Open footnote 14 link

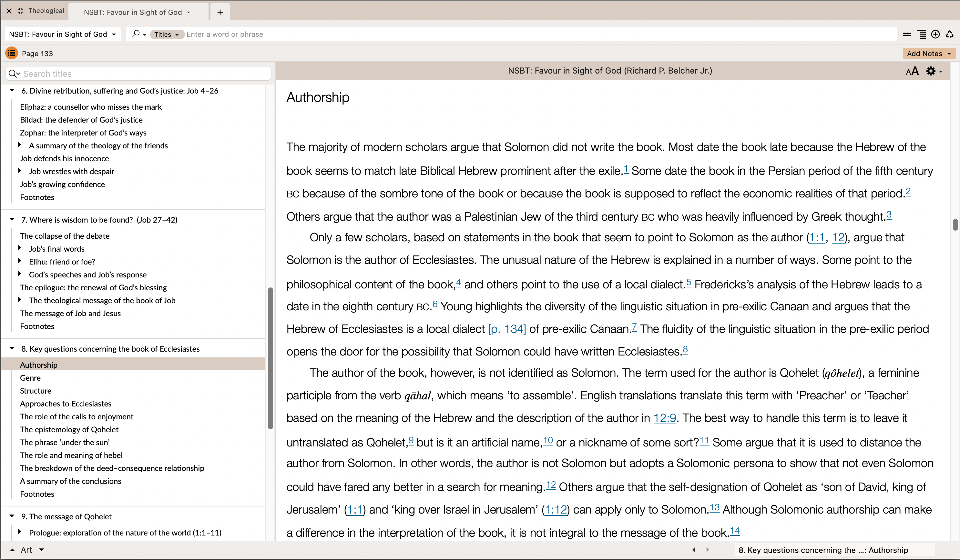click(x=734, y=531)
